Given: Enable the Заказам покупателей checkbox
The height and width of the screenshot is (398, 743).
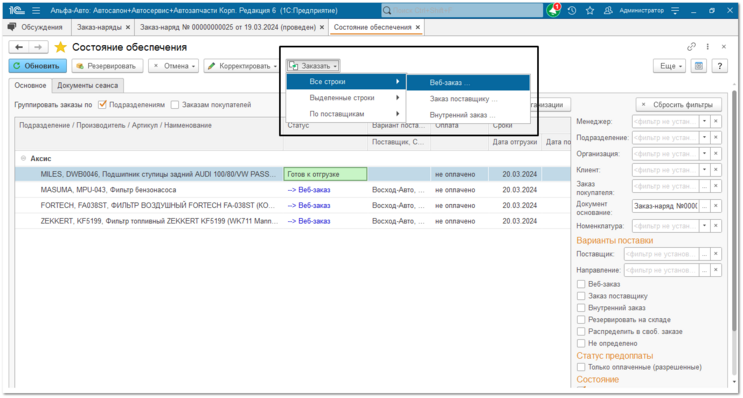Looking at the screenshot, I should [x=175, y=105].
